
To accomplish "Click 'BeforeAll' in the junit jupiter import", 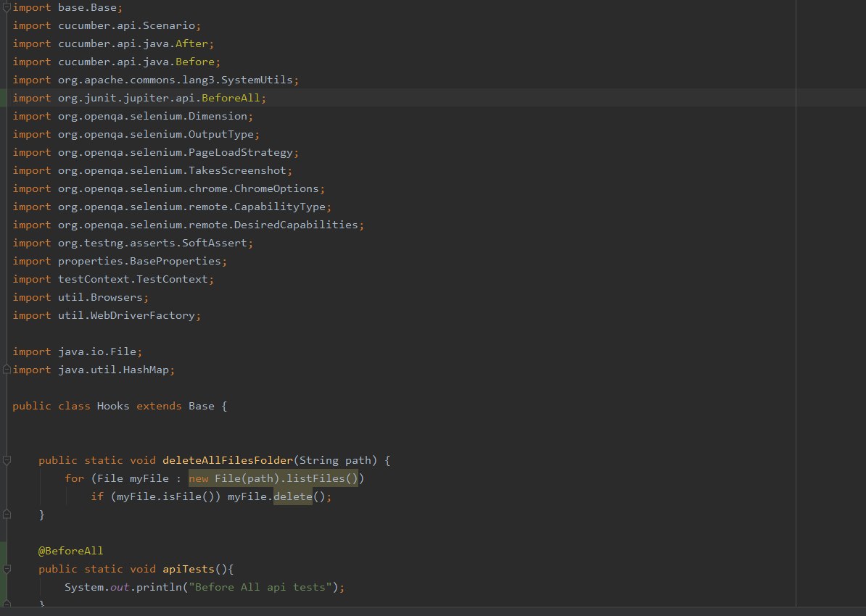I will coord(231,99).
